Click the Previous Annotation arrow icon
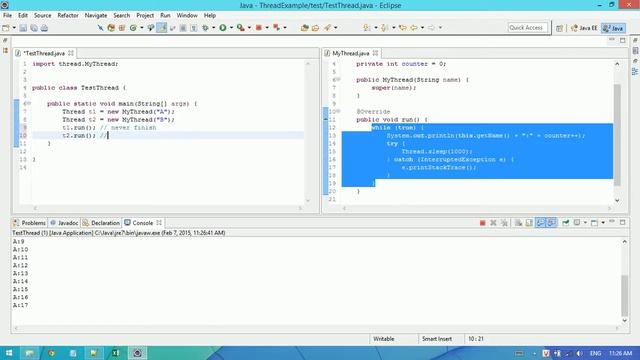Image resolution: width=640 pixels, height=360 pixels. click(384, 28)
